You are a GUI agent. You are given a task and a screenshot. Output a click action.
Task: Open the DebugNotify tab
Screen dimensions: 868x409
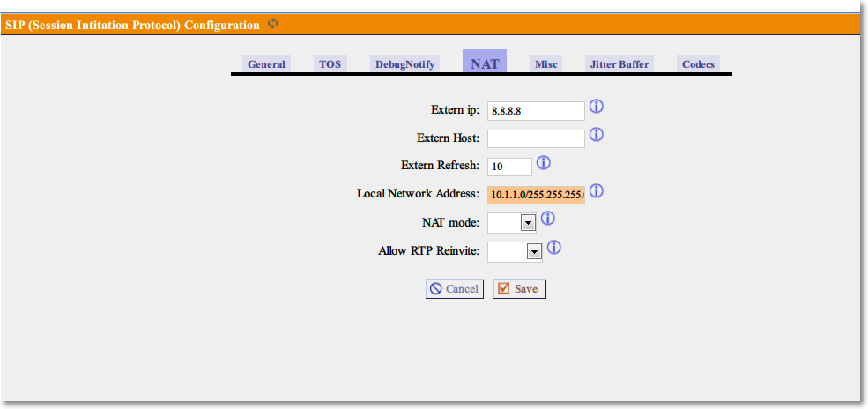pyautogui.click(x=404, y=63)
